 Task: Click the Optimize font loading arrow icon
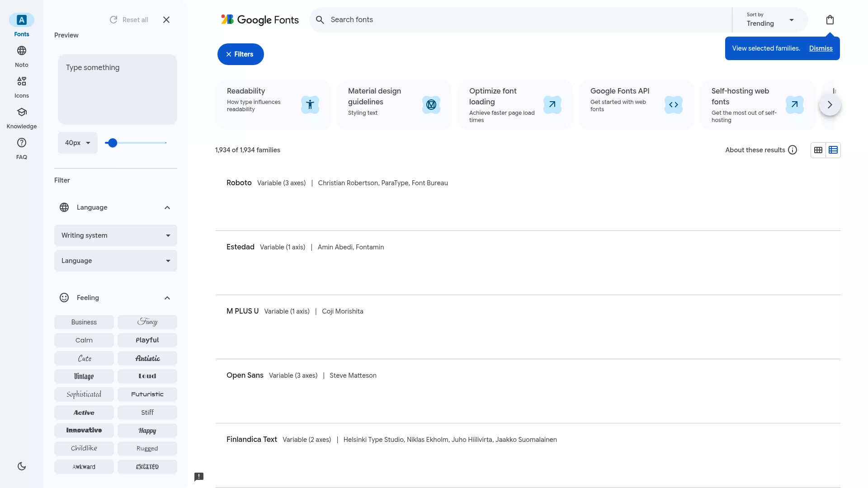552,105
